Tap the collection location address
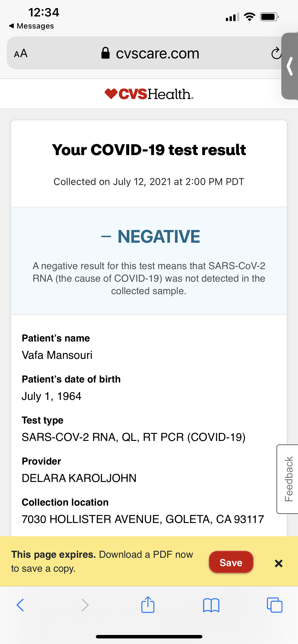The height and width of the screenshot is (644, 298). [143, 519]
